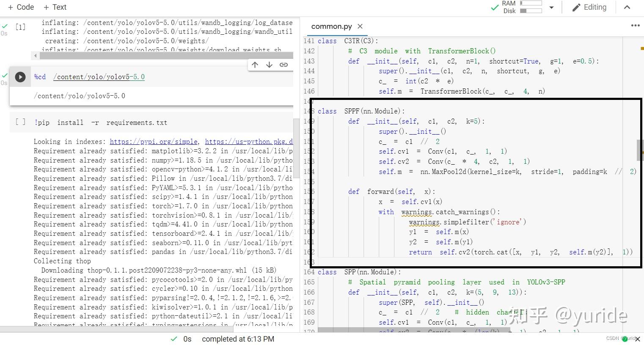This screenshot has height=345, width=644.
Task: Copy link to cell icon
Action: point(283,65)
